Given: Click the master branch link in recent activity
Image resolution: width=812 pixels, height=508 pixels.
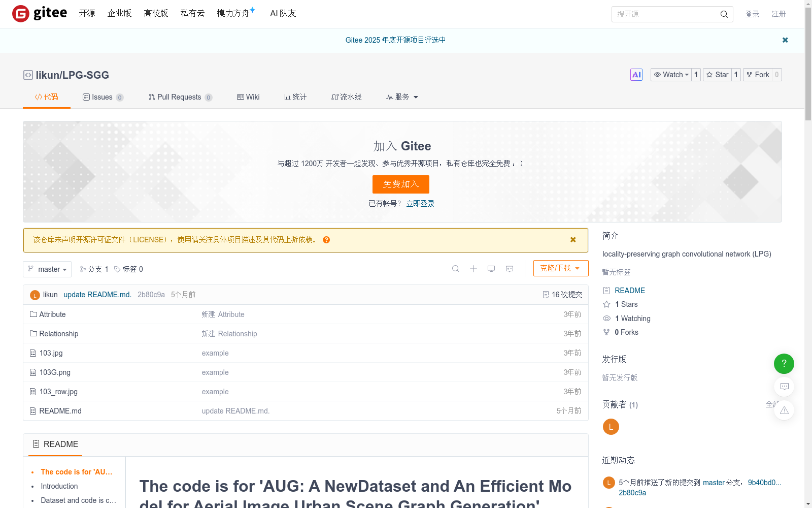Looking at the screenshot, I should 714,483.
